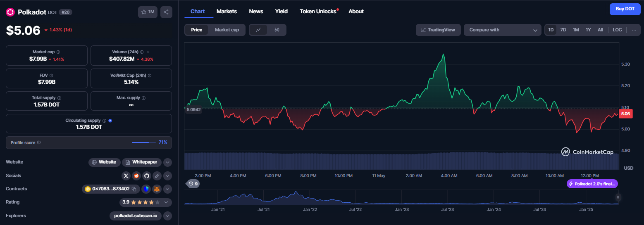
Task: Click the MetaMask fox icon
Action: (x=157, y=189)
